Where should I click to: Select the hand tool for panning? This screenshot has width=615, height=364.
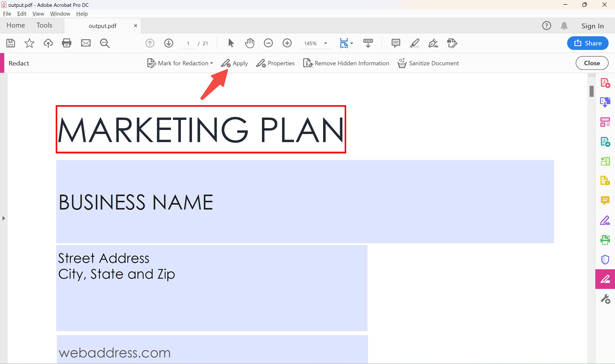250,43
